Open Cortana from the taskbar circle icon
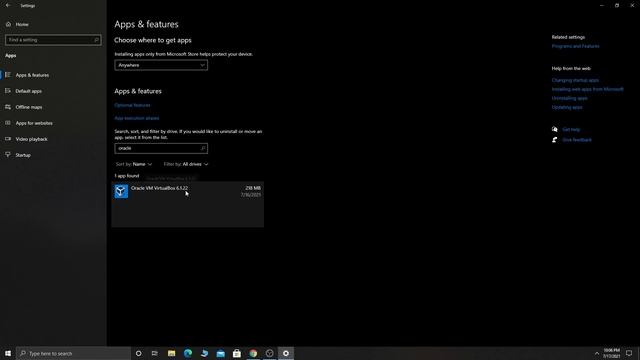Viewport: 640px width, 360px height. coord(138,353)
